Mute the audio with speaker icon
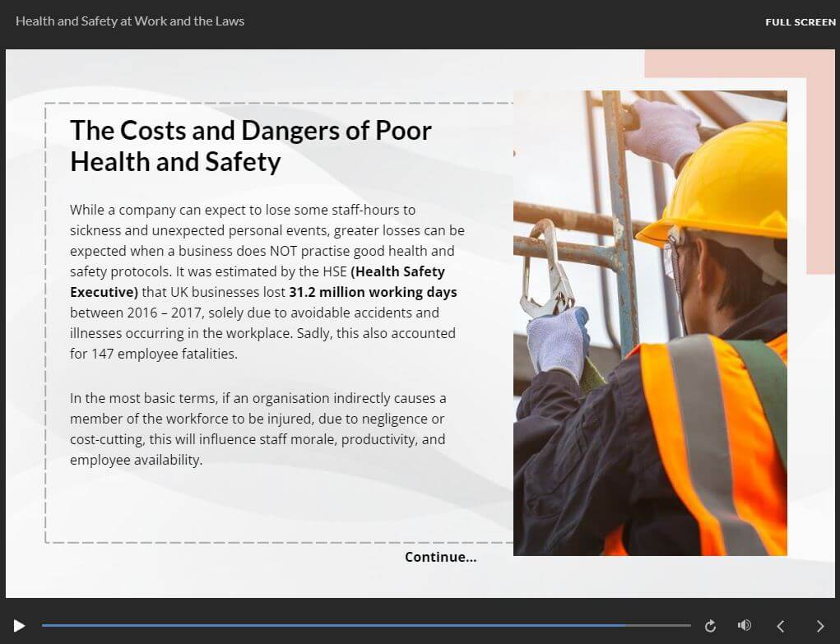The image size is (840, 644). pos(745,626)
